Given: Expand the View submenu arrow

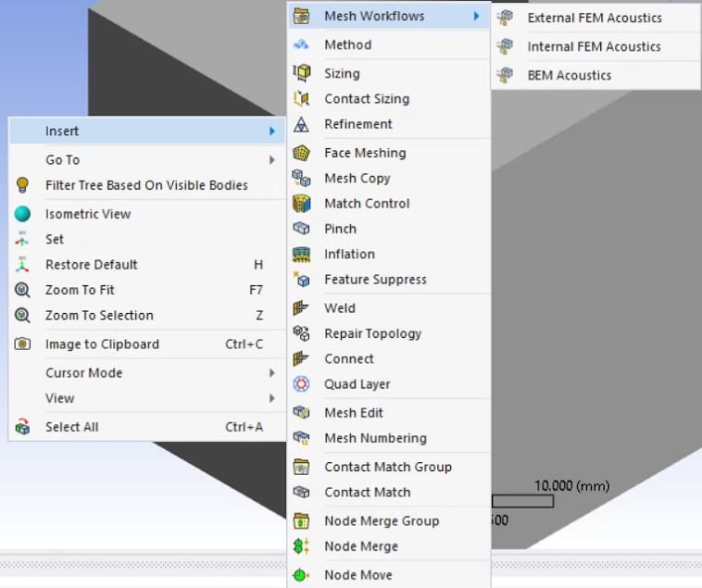Looking at the screenshot, I should point(272,398).
